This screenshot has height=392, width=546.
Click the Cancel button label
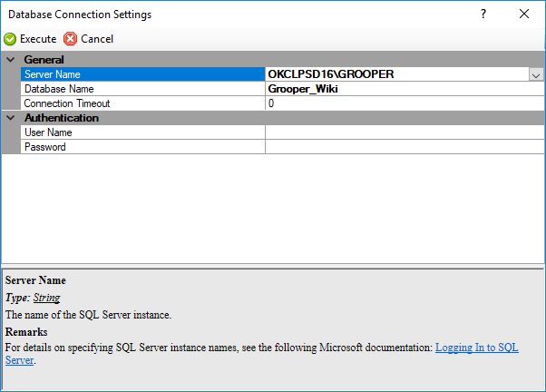tap(97, 39)
